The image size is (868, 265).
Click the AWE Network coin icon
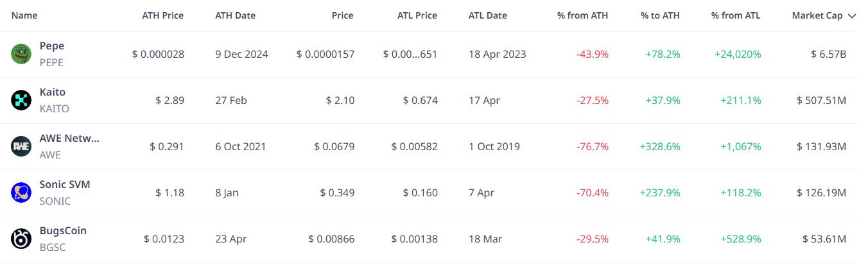(x=21, y=146)
